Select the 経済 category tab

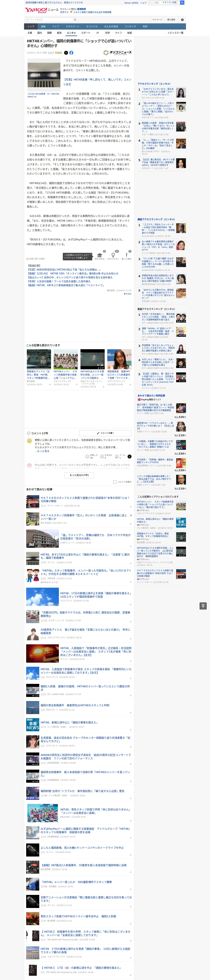tap(59, 33)
